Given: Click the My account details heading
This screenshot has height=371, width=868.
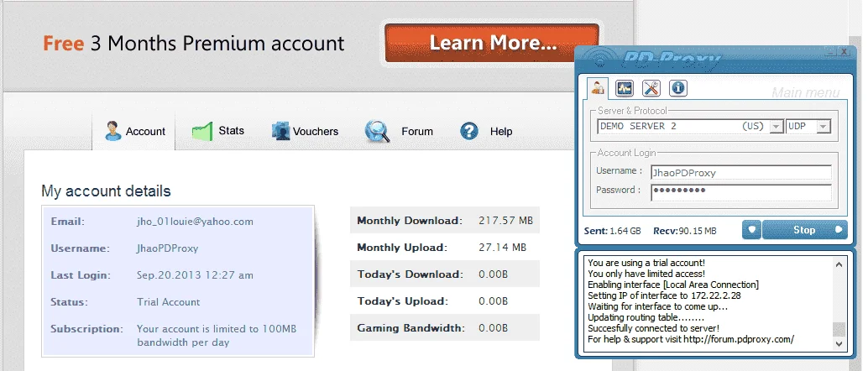Looking at the screenshot, I should coord(106,191).
